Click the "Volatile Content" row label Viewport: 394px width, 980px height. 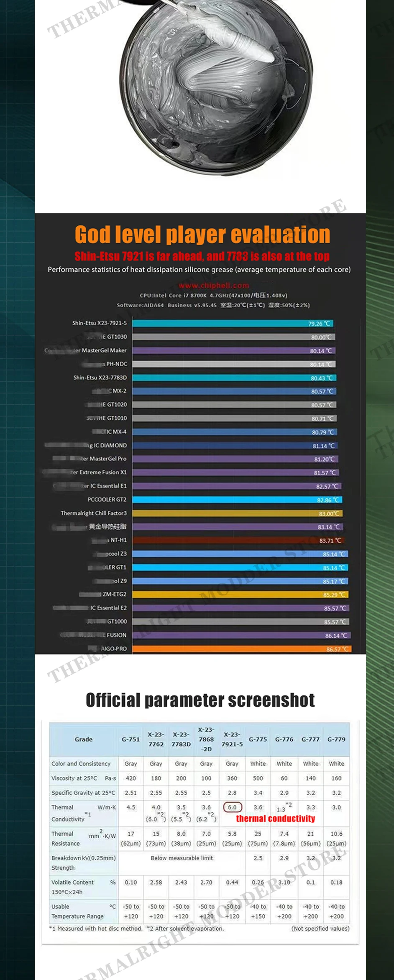pos(72,882)
